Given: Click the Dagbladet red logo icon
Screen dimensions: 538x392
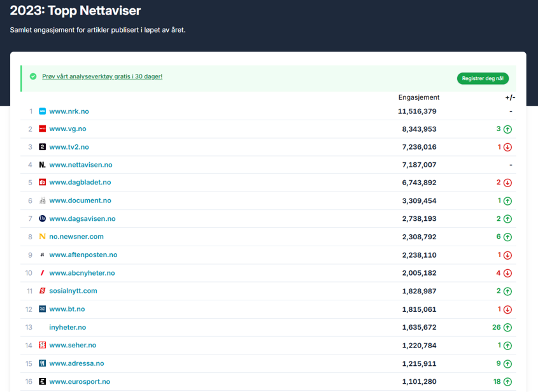Looking at the screenshot, I should [x=43, y=183].
